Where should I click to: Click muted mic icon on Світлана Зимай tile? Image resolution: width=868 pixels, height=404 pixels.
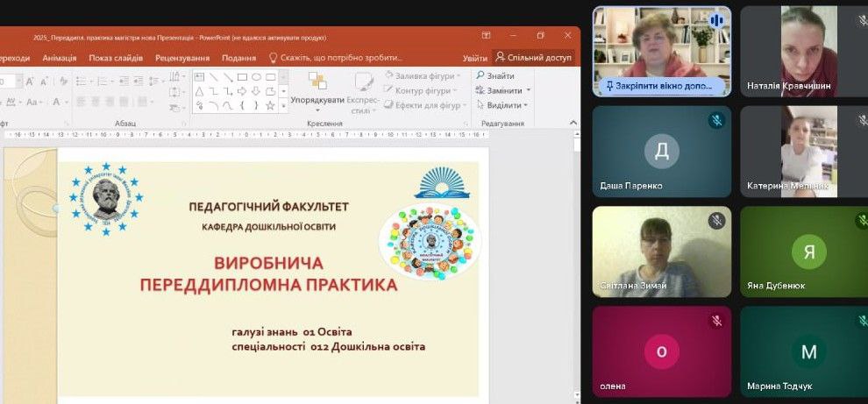(716, 221)
